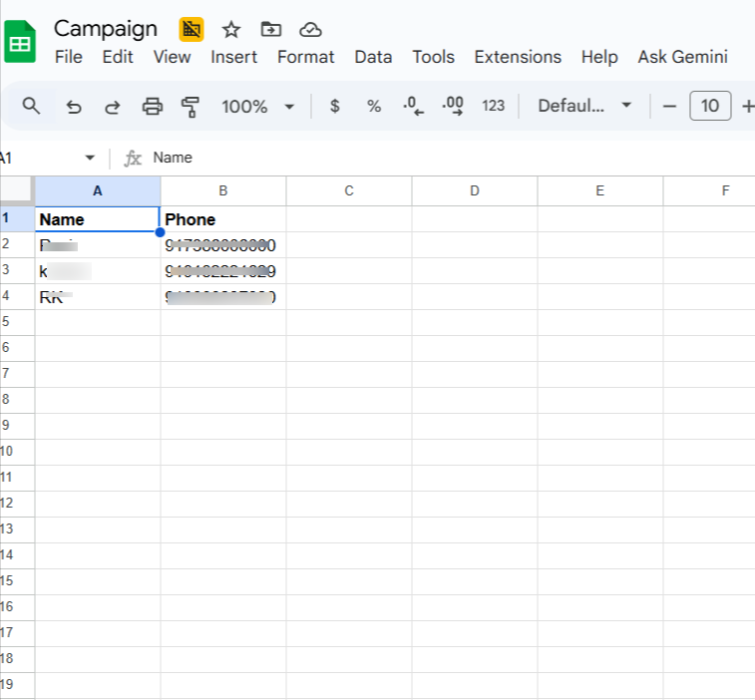Decrease font size with minus button

click(669, 106)
